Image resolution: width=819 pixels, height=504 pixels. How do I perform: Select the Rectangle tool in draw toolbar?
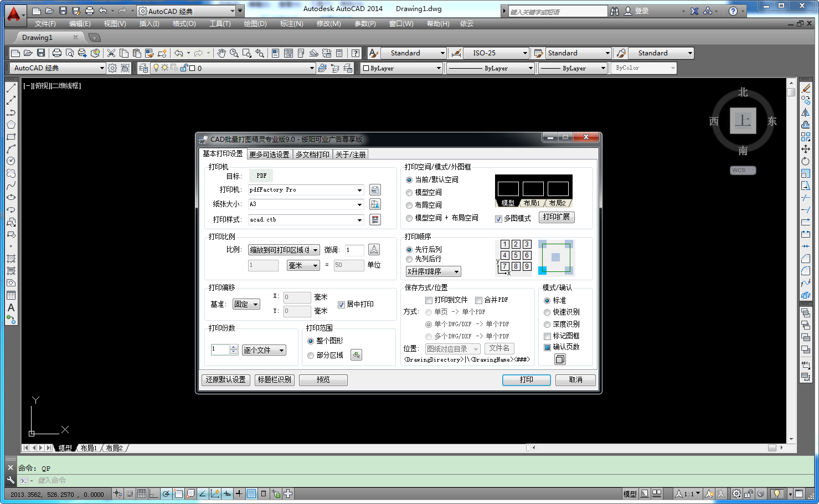[11, 137]
